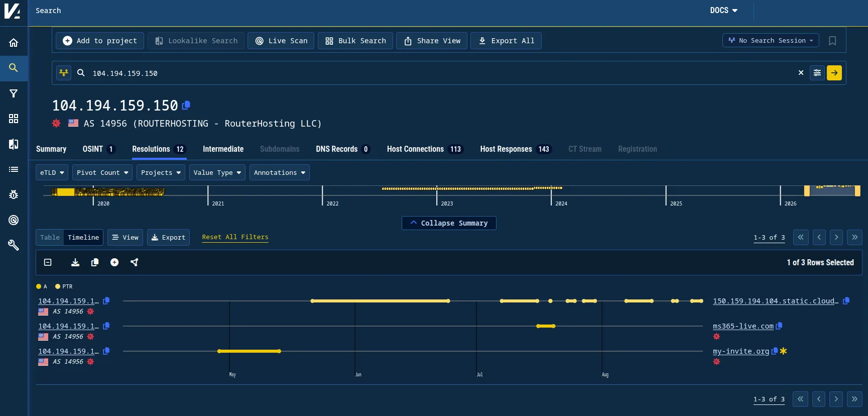This screenshot has height=416, width=868.
Task: Switch to Table view toggle
Action: point(50,237)
